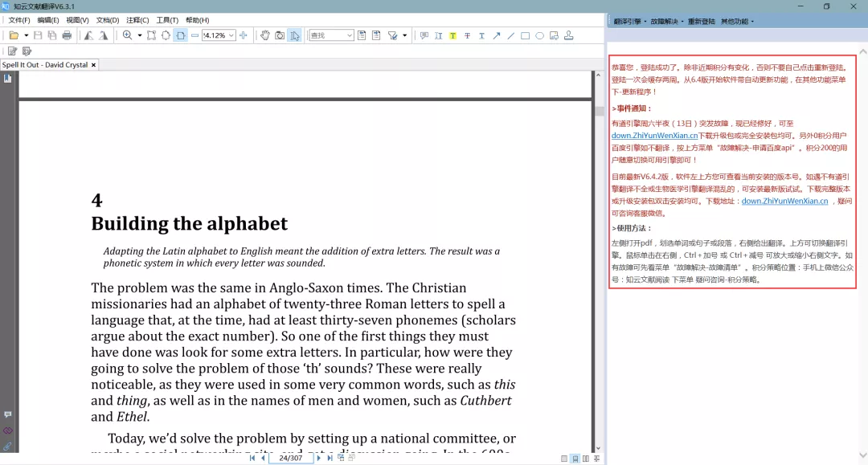
Task: Choose the rectangle drawing tool
Action: click(525, 35)
